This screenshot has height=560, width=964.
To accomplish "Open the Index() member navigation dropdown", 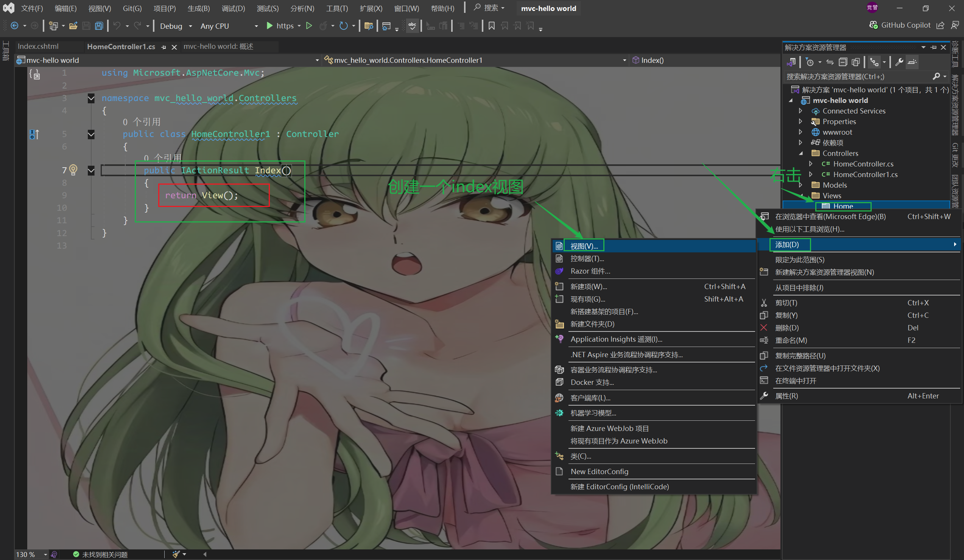I will click(704, 60).
